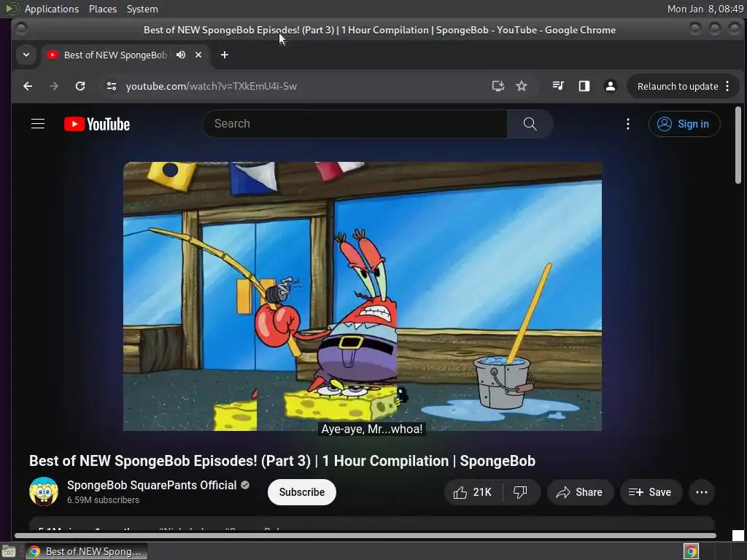Like the video (21K)

point(472,492)
